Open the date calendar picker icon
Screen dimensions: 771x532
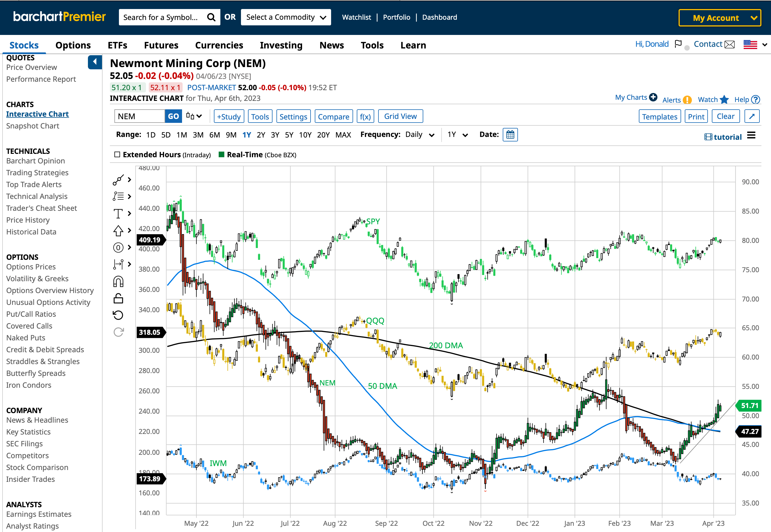(510, 135)
